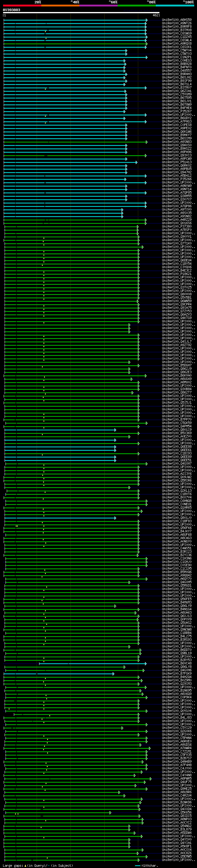
Task: Select hit label UniRef100_Q016S6
Action: tap(177, 223)
